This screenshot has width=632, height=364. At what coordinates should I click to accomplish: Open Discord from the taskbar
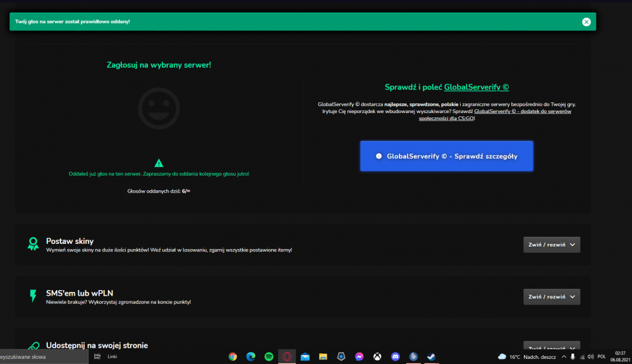(396, 356)
